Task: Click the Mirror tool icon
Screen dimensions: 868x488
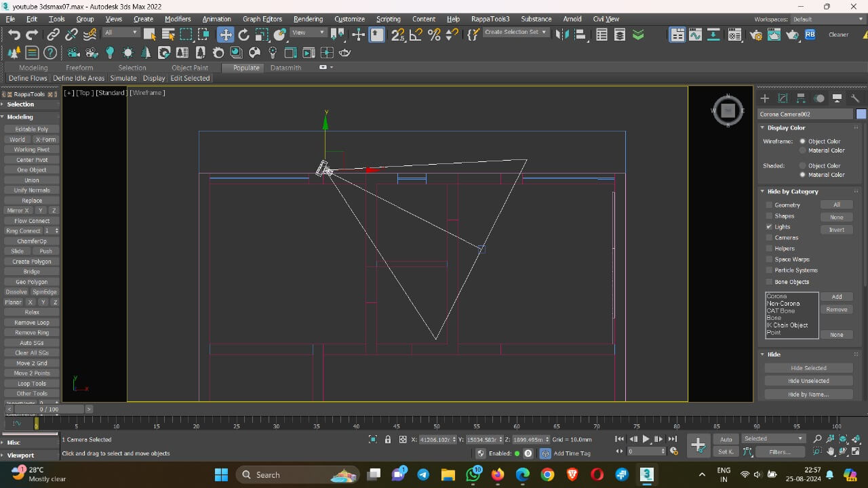Action: [x=562, y=35]
